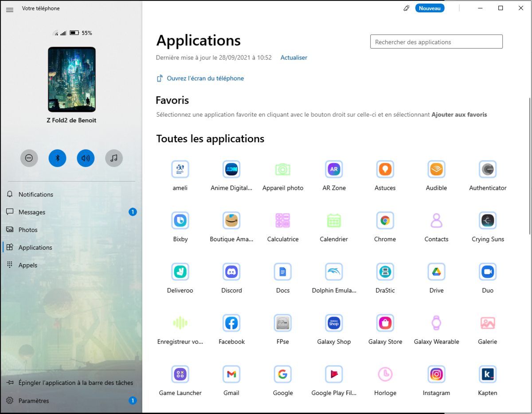Toggle Do Not Disturb on phone
This screenshot has height=414, width=532.
29,158
